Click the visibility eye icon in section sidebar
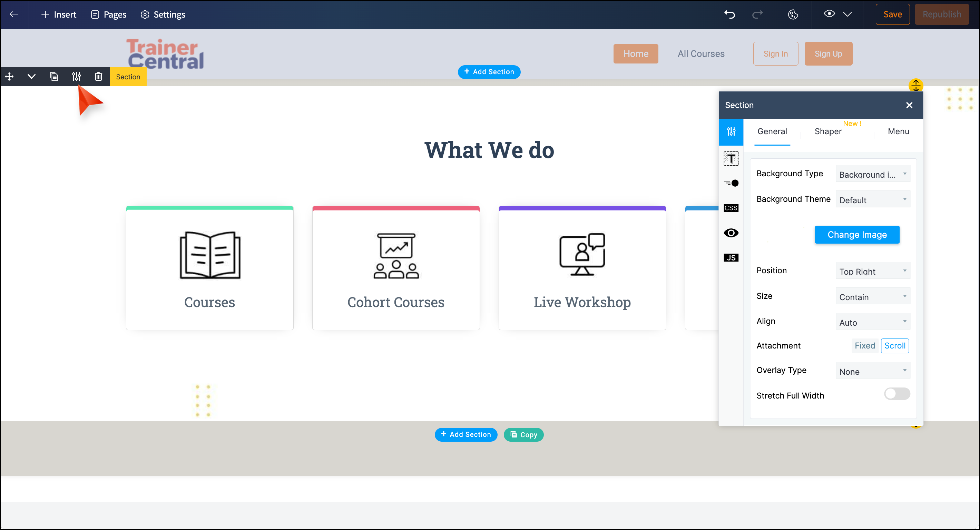Viewport: 980px width, 530px height. click(731, 233)
